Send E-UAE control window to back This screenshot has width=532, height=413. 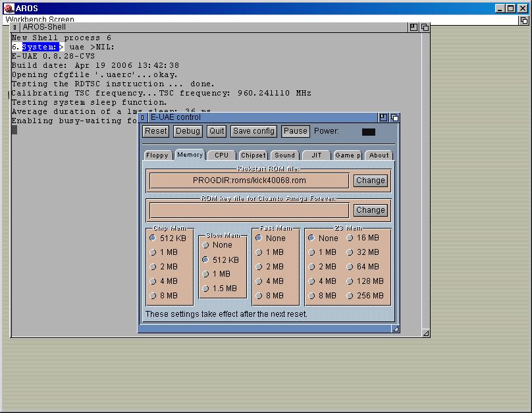click(394, 117)
